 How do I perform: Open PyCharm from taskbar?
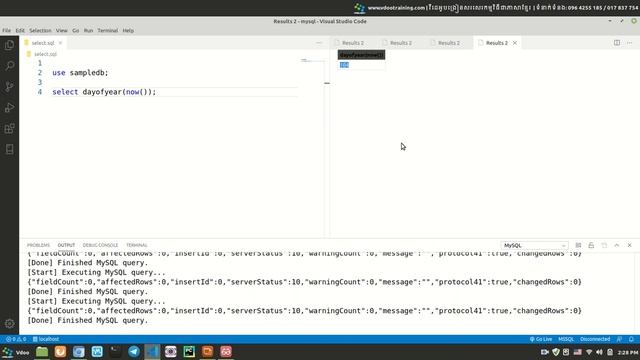click(189, 352)
